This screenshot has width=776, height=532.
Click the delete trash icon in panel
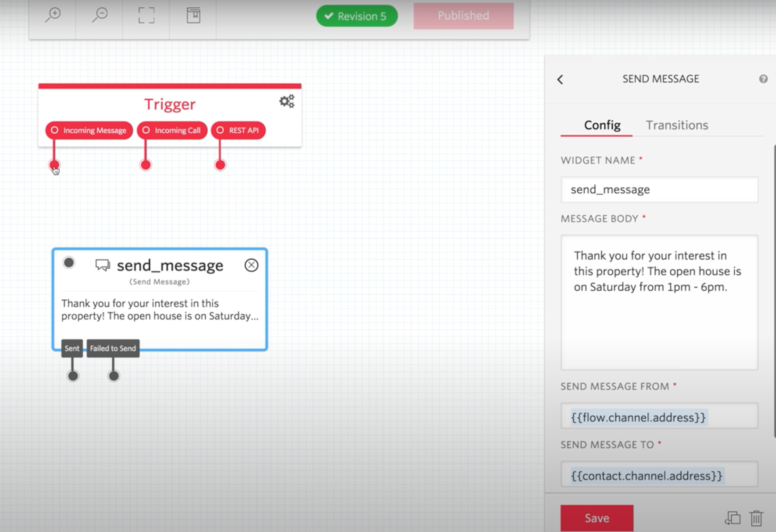tap(757, 518)
